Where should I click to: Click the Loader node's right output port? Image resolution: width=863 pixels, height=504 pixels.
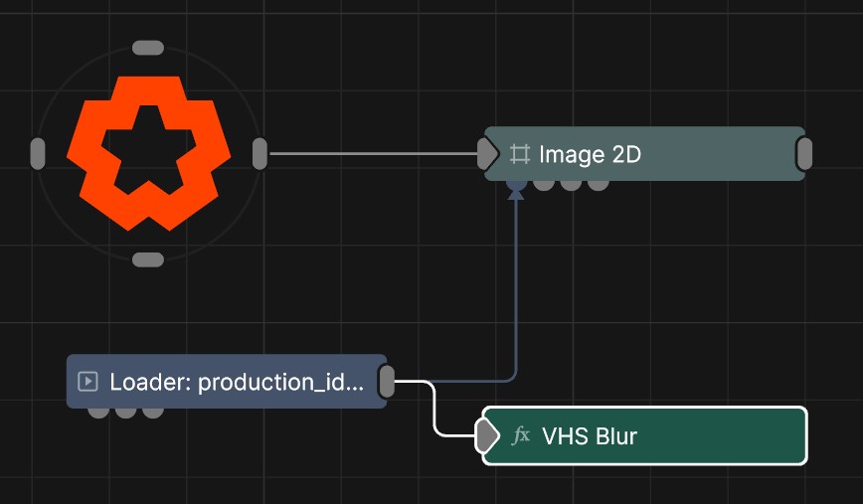coord(387,382)
